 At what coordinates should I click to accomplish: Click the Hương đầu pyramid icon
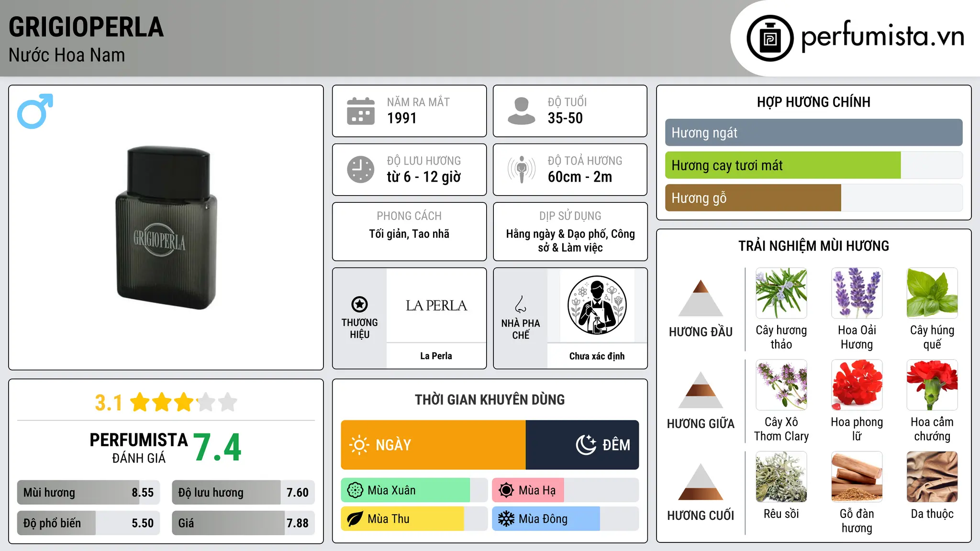pos(701,298)
